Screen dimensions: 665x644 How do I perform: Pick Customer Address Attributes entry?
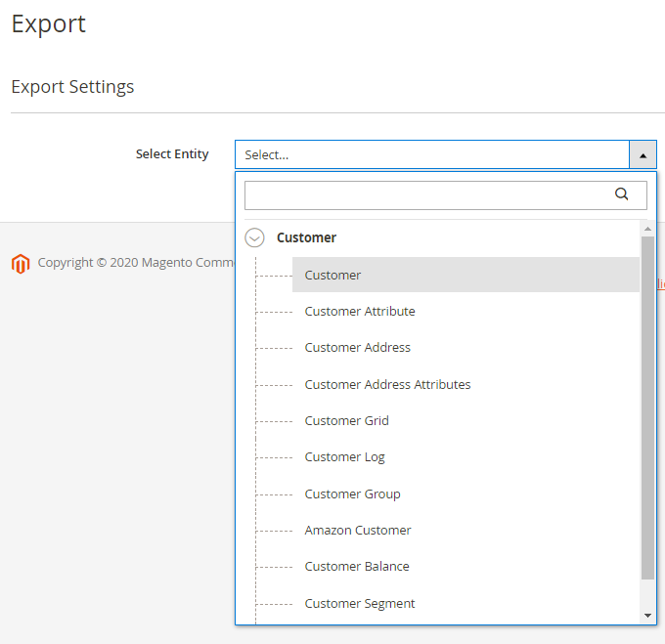pyautogui.click(x=387, y=385)
